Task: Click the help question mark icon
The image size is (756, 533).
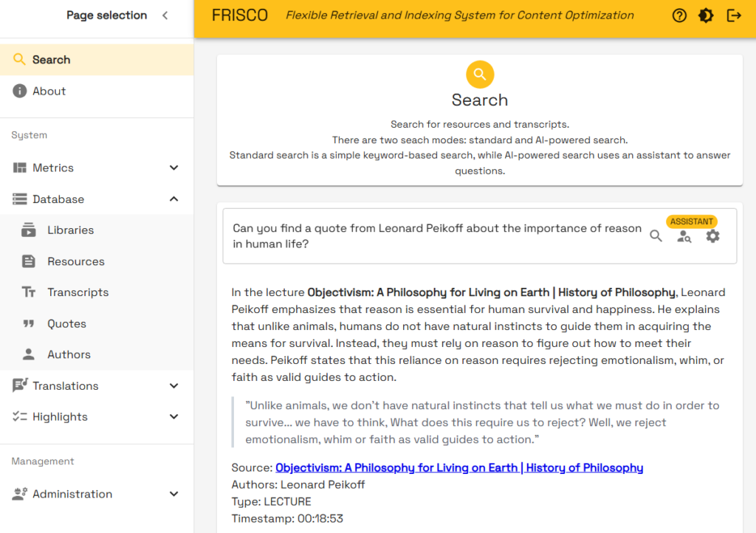Action: [x=679, y=16]
